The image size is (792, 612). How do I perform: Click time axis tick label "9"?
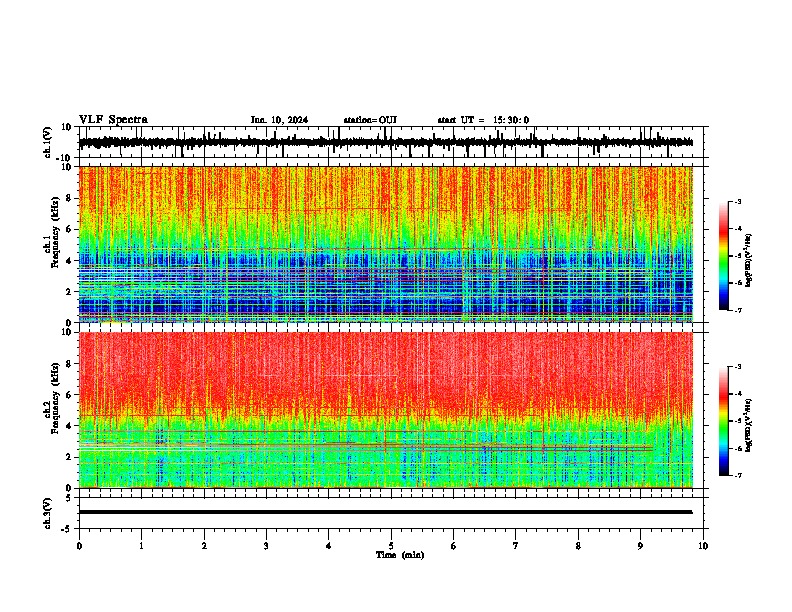[640, 546]
